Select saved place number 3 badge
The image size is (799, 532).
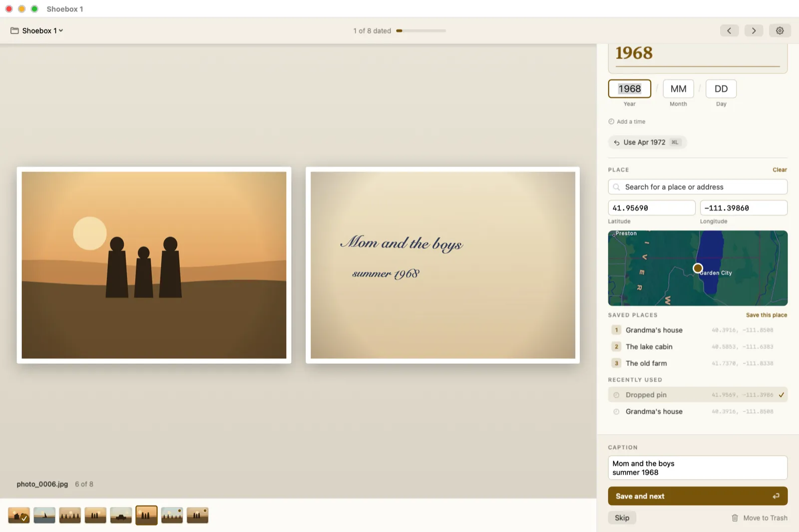pyautogui.click(x=616, y=363)
